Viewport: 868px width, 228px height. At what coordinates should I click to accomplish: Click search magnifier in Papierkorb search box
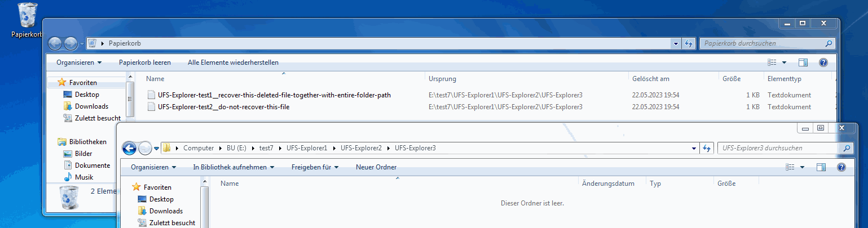(x=829, y=43)
